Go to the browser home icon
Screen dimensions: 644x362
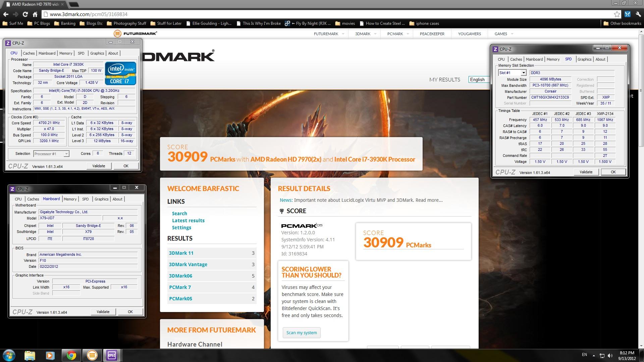[x=35, y=14]
